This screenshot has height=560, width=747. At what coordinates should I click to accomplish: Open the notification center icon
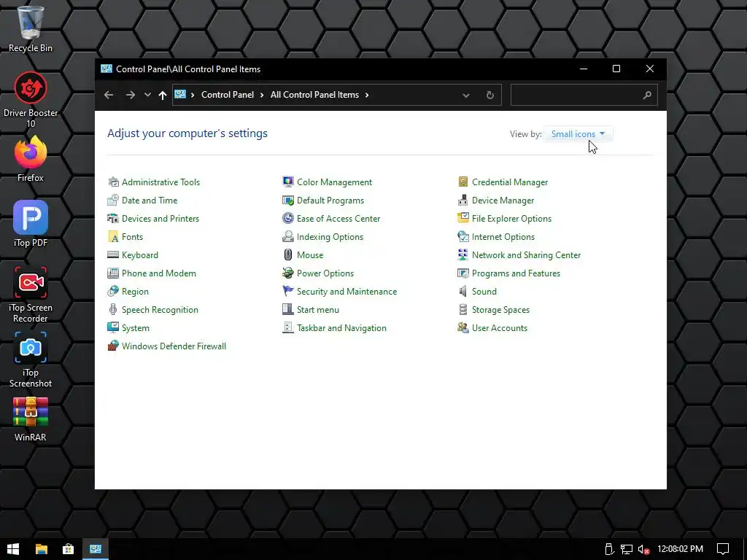click(x=723, y=549)
